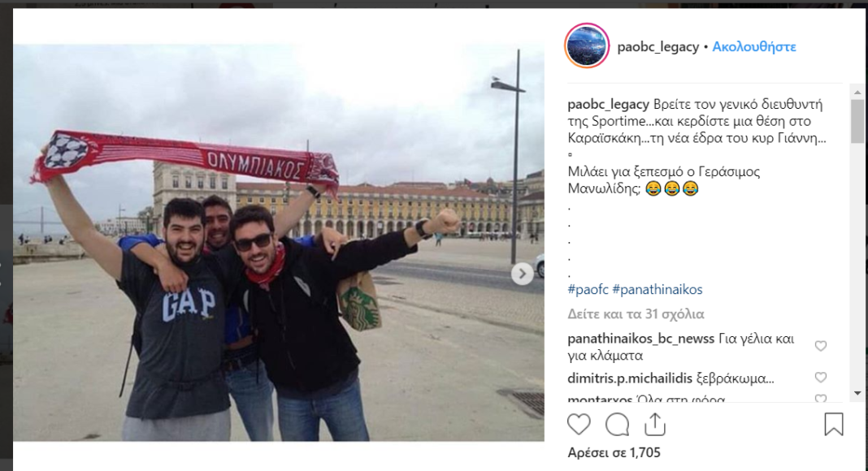
Task: Follow paobc_legacy via Ακολουθήστε
Action: pos(754,47)
